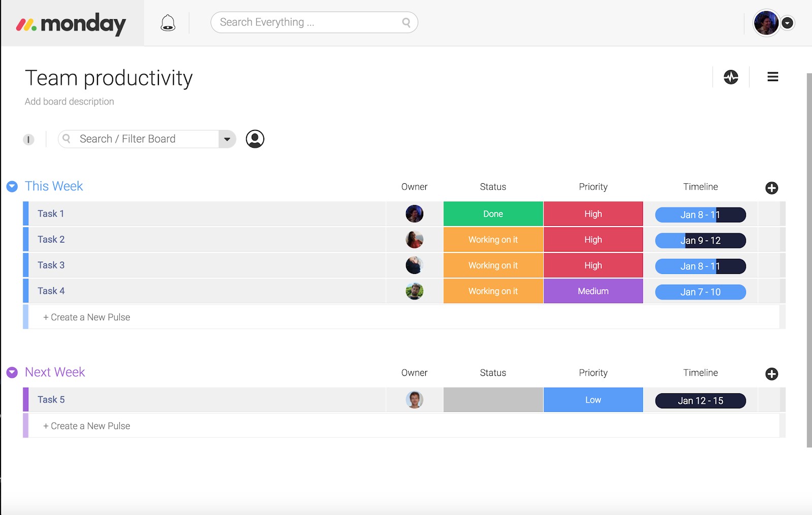Open Task 3 timeline Jan 8 - 11
Viewport: 812px width, 515px height.
coord(700,266)
